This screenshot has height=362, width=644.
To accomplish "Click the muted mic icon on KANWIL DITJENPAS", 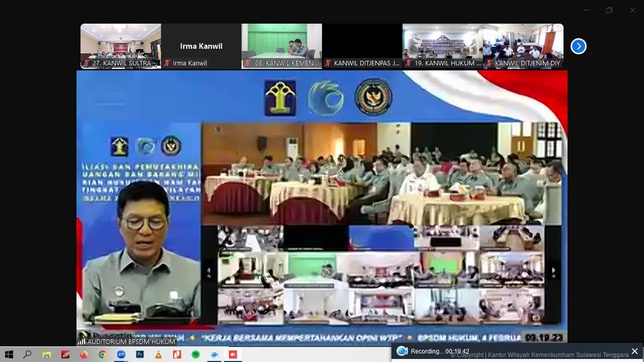I will click(328, 63).
